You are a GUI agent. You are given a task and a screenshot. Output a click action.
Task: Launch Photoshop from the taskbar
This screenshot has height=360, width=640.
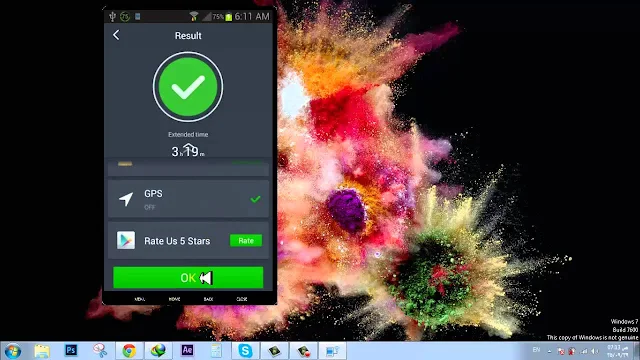[x=71, y=350]
